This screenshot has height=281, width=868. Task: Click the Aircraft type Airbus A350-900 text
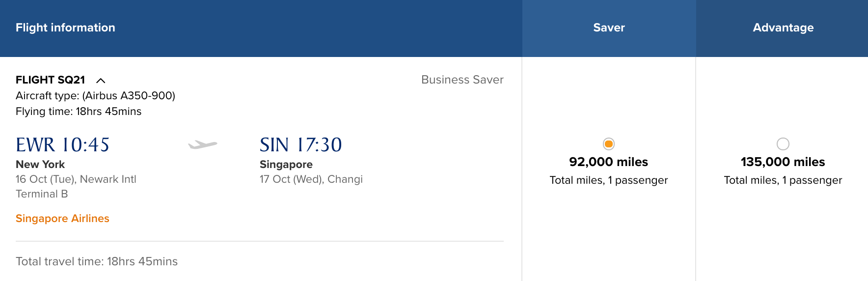[x=95, y=96]
